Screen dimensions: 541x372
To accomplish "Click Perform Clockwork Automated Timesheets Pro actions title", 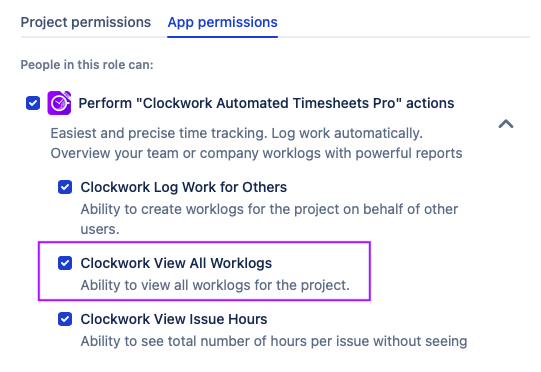I will [x=266, y=103].
